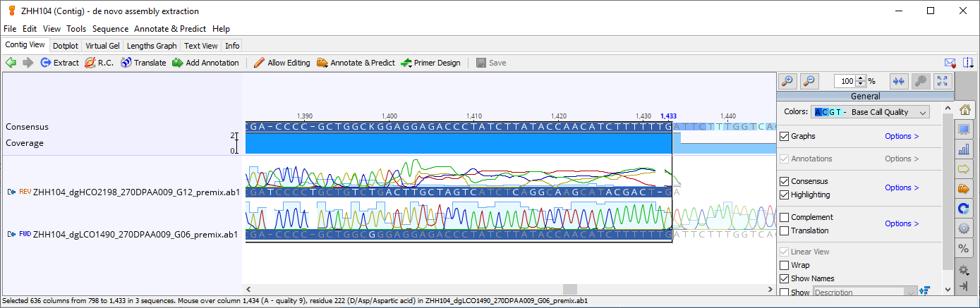
Task: Open Graphs Options link
Action: pyautogui.click(x=902, y=136)
